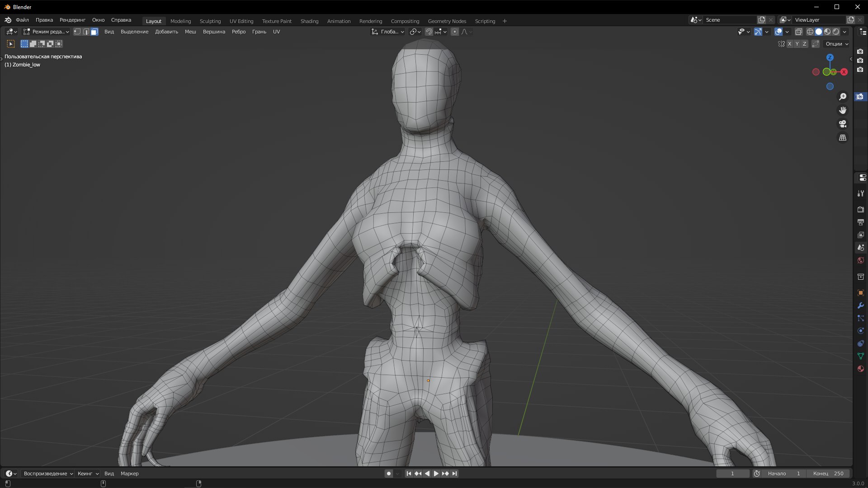The height and width of the screenshot is (488, 868).
Task: Create new scene copy button
Action: coord(762,20)
